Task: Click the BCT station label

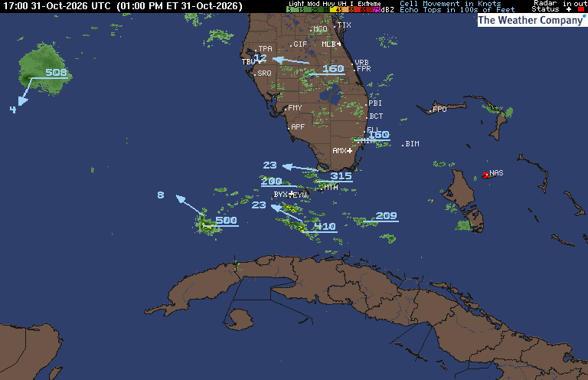Action: point(375,116)
